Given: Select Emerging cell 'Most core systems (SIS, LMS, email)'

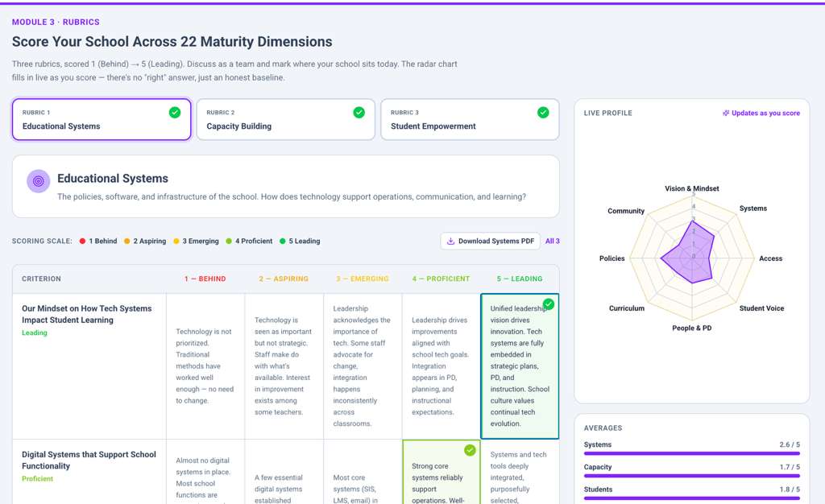Looking at the screenshot, I should pos(363,472).
